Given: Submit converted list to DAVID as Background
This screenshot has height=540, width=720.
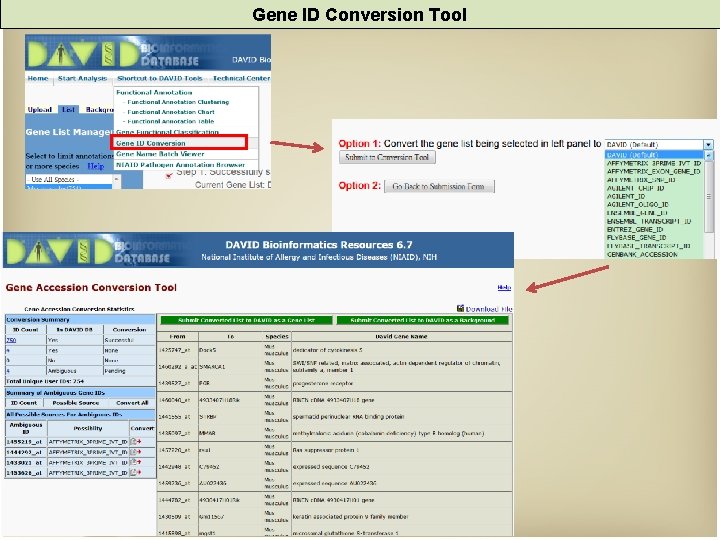Looking at the screenshot, I should tap(423, 320).
